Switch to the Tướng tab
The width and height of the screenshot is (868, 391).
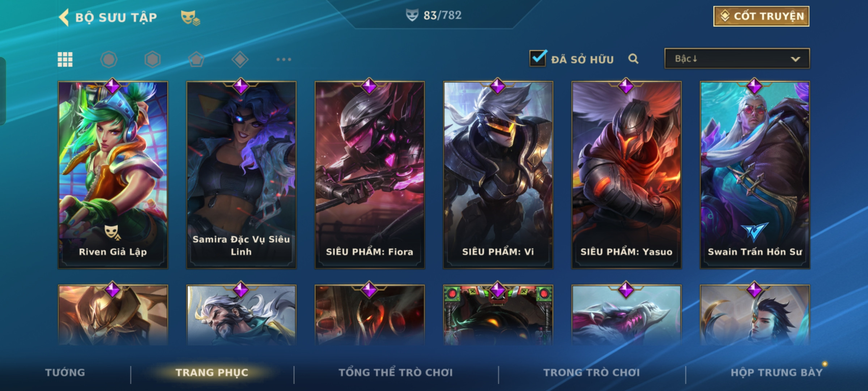[x=65, y=372]
